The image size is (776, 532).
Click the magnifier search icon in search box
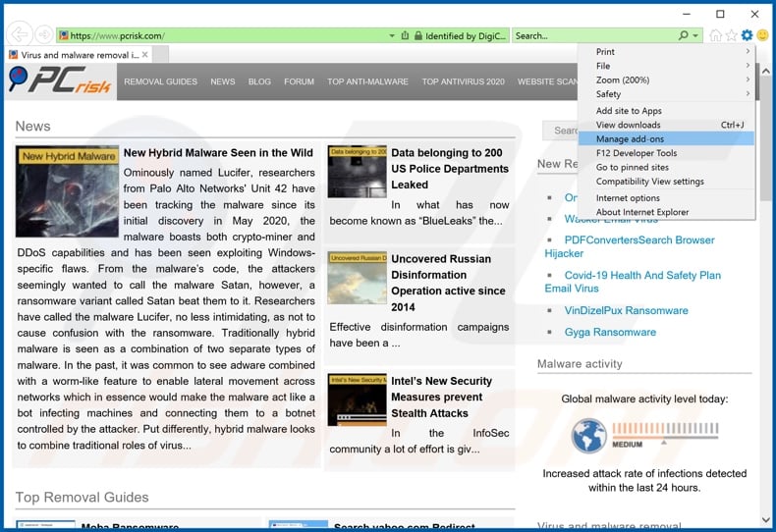683,35
